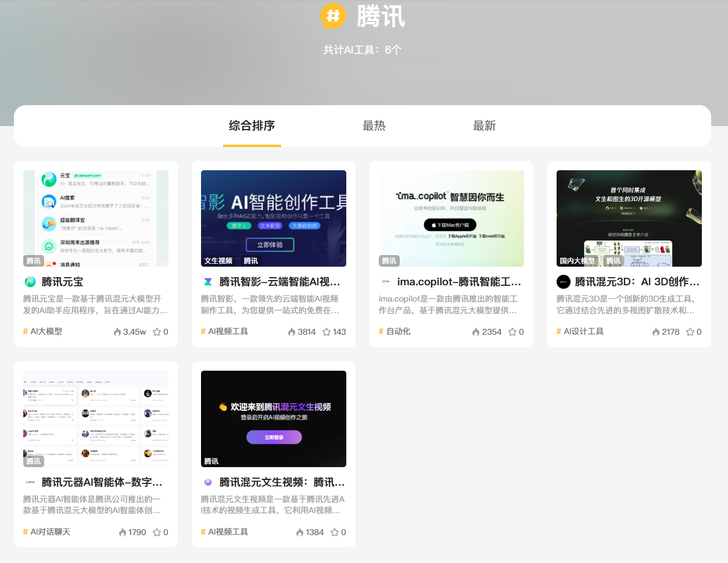Open the 欢迎来到腾讯混元文生视频 thumbnail
Image resolution: width=728 pixels, height=563 pixels.
[x=274, y=419]
